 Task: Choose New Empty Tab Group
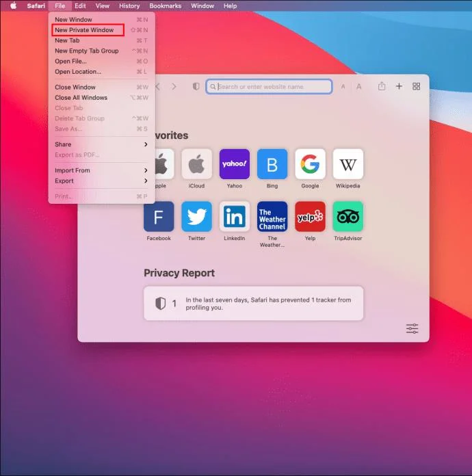click(101, 51)
